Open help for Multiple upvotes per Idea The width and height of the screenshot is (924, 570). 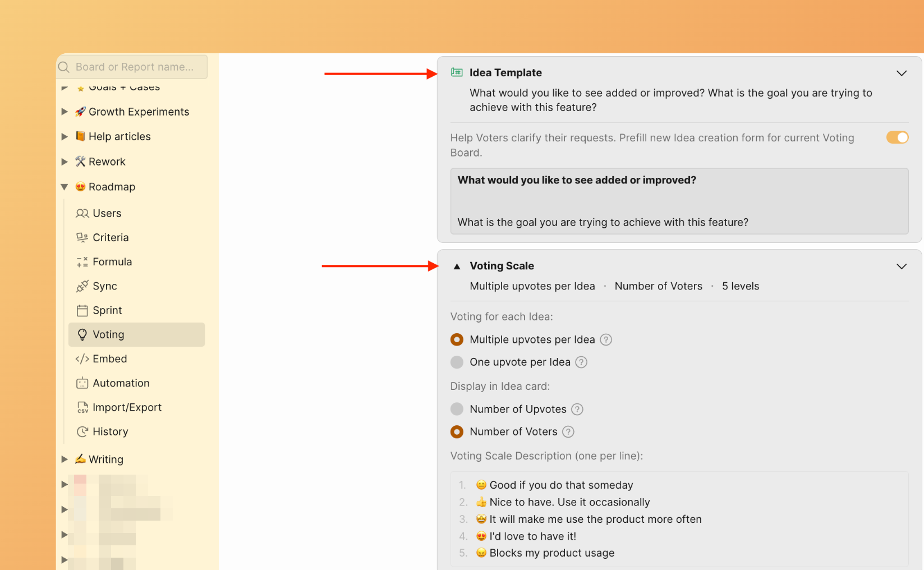(606, 339)
